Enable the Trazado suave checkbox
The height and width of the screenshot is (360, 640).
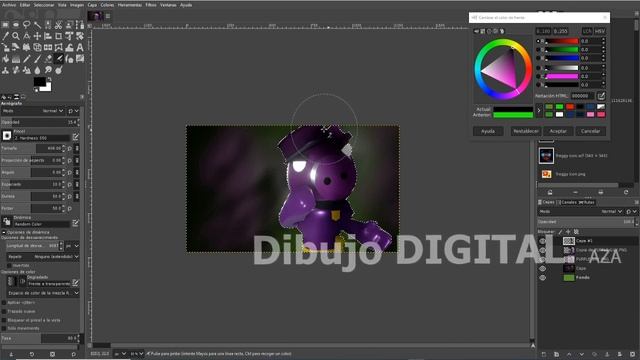coord(4,311)
